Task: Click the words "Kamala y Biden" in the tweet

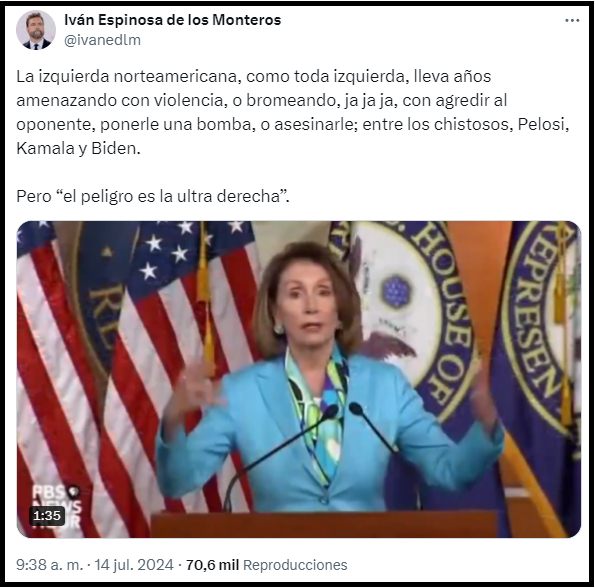Action: coord(78,148)
